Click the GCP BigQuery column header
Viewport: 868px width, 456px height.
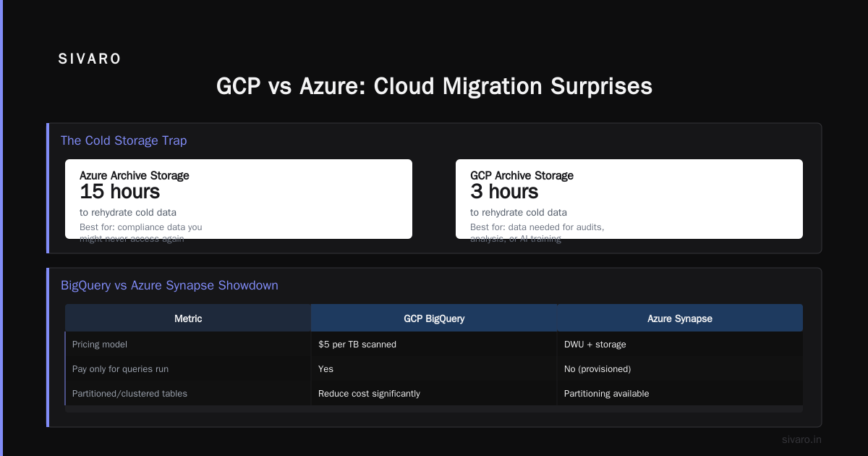(x=434, y=318)
